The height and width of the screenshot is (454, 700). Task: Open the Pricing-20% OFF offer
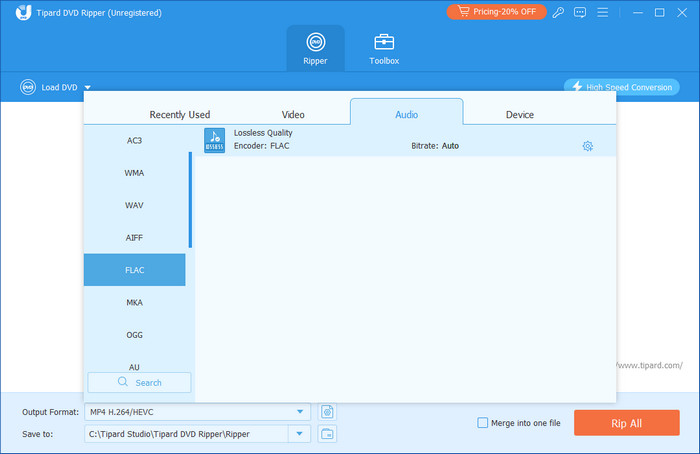click(x=496, y=12)
